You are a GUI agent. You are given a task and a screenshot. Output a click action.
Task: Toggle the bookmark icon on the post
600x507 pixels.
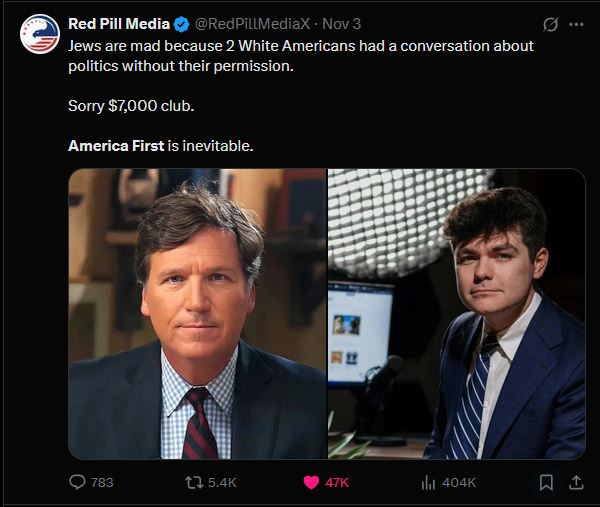coord(546,482)
